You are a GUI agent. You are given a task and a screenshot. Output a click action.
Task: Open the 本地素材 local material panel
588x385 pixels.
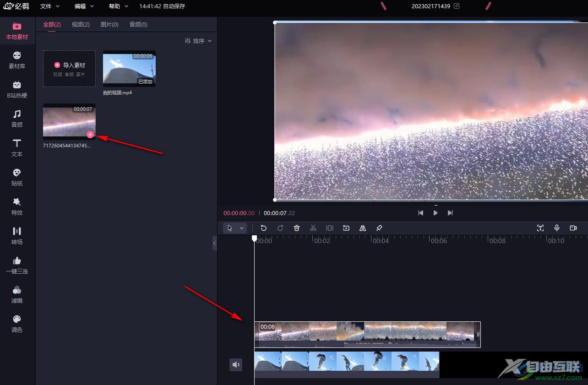coord(17,31)
